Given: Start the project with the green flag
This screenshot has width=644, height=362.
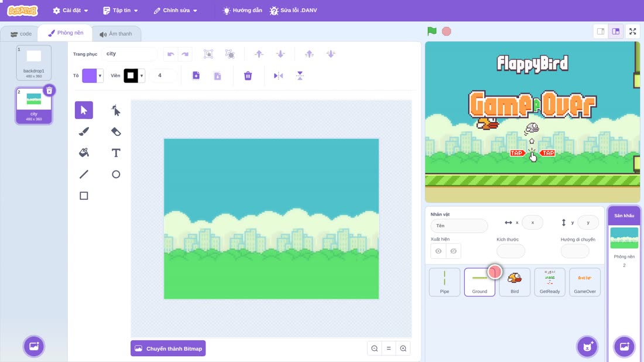Looking at the screenshot, I should [x=431, y=31].
